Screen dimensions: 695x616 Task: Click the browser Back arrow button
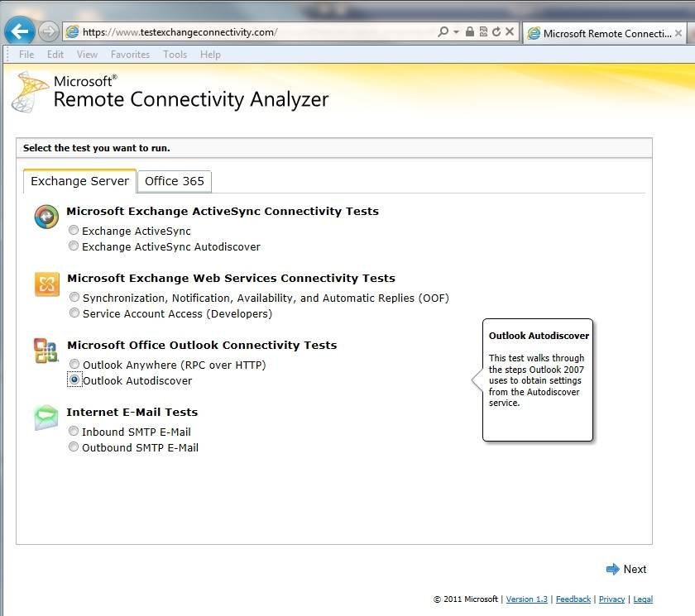pos(20,31)
